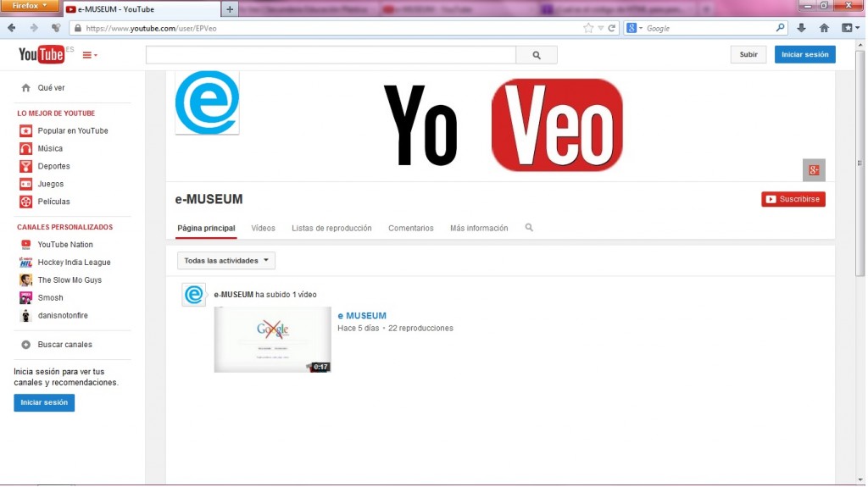Click in the YouTube search field
868x487 pixels.
coord(331,55)
